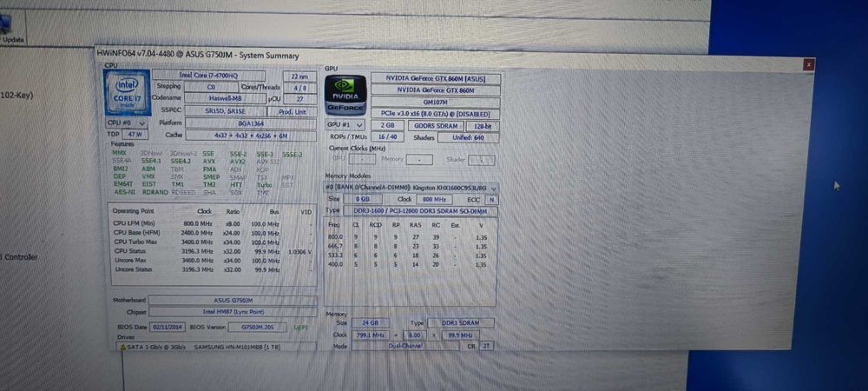Image resolution: width=868 pixels, height=391 pixels.
Task: Click the SSE4.2 feature label
Action: (x=181, y=161)
